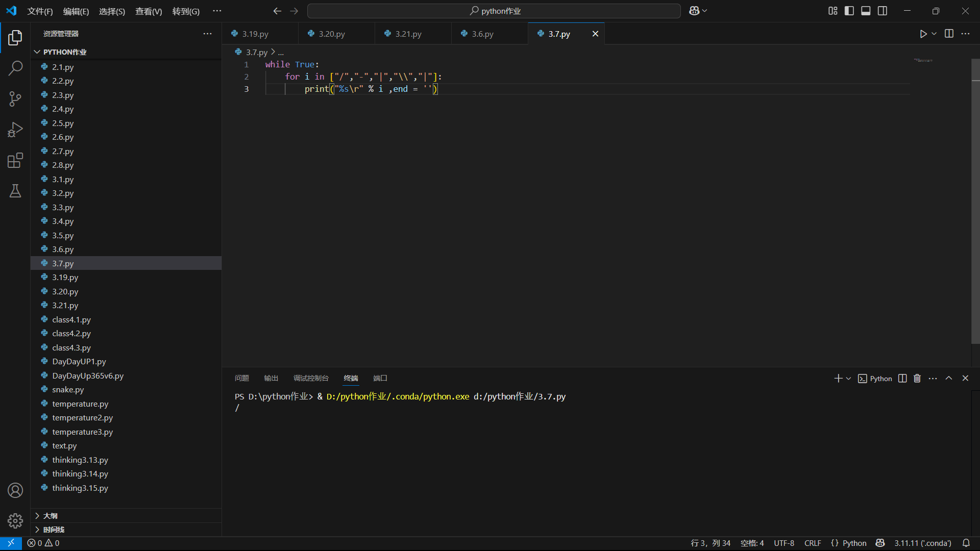This screenshot has height=551, width=980.
Task: Open the Extensions view
Action: 15,160
